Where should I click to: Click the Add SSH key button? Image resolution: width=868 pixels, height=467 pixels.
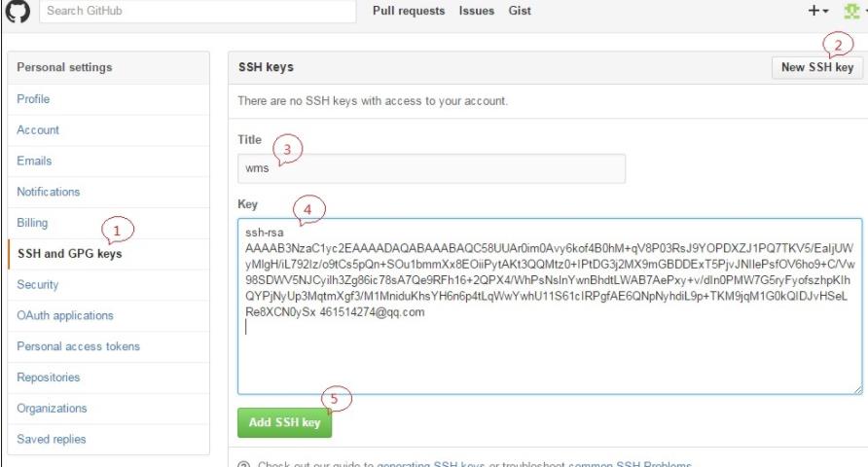(x=285, y=423)
